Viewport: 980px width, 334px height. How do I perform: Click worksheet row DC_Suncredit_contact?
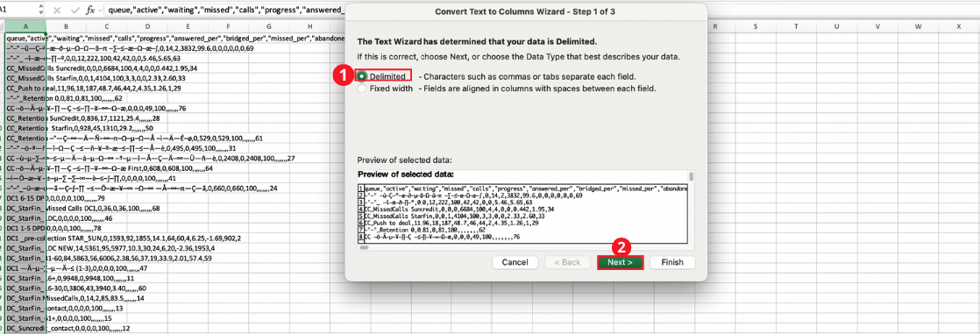(67, 329)
